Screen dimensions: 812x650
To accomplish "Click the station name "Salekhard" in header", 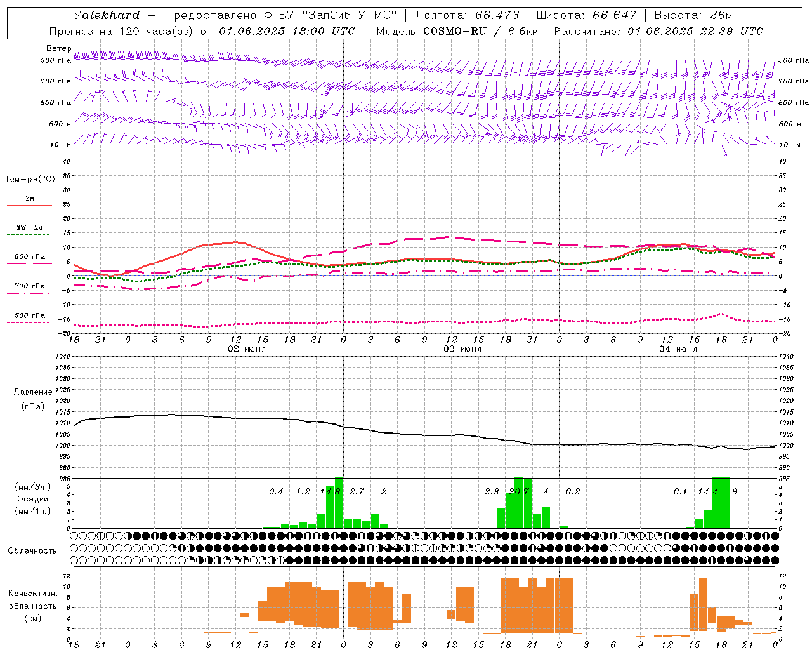I will point(107,15).
